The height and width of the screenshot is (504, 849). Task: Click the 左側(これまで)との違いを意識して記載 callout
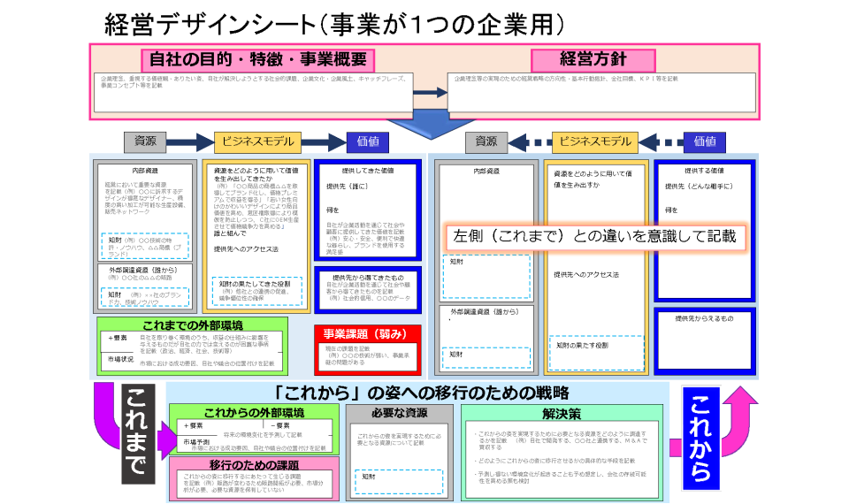point(593,238)
